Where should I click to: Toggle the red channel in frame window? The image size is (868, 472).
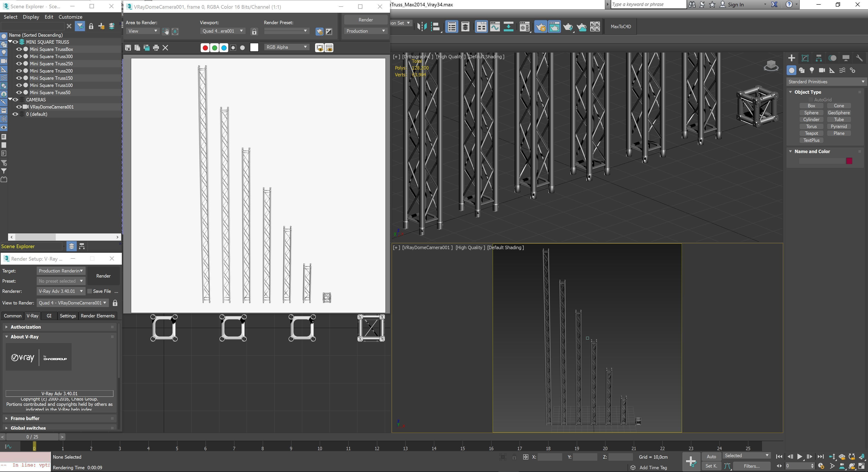205,47
